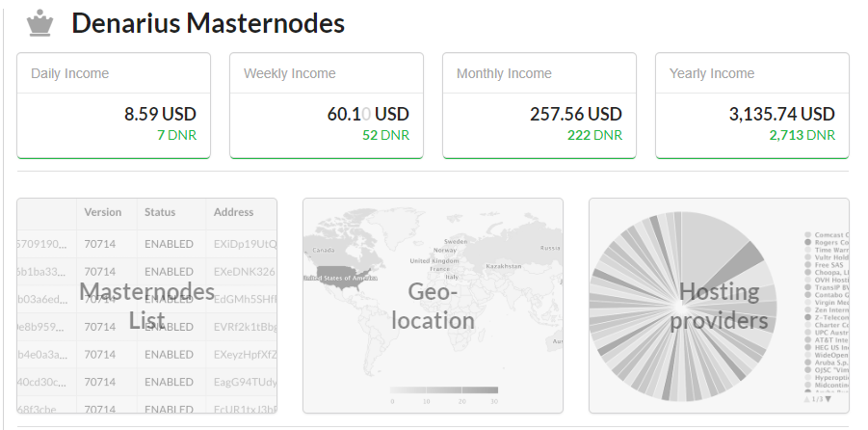Select the Monthly Income card
Viewport: 868px width, 430px height.
pos(539,105)
